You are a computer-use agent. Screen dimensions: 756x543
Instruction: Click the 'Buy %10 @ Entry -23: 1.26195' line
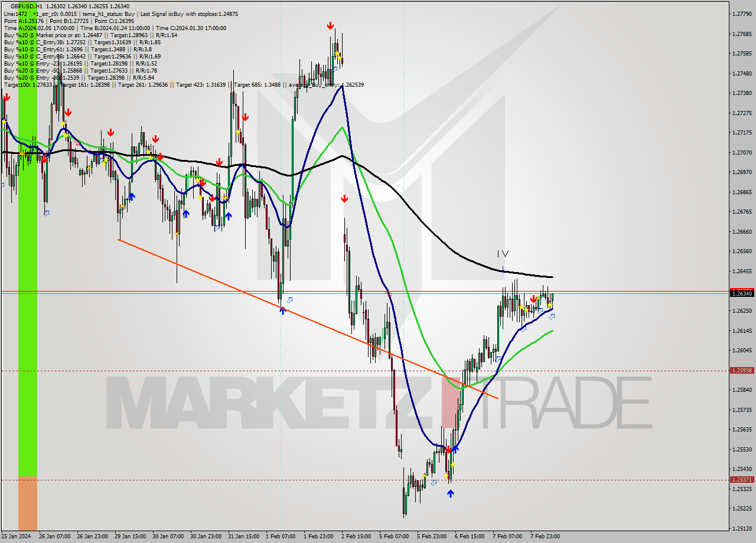click(80, 63)
